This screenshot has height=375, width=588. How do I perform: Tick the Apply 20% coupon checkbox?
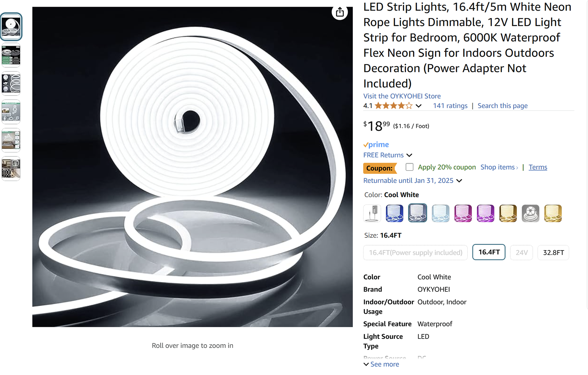pyautogui.click(x=409, y=167)
